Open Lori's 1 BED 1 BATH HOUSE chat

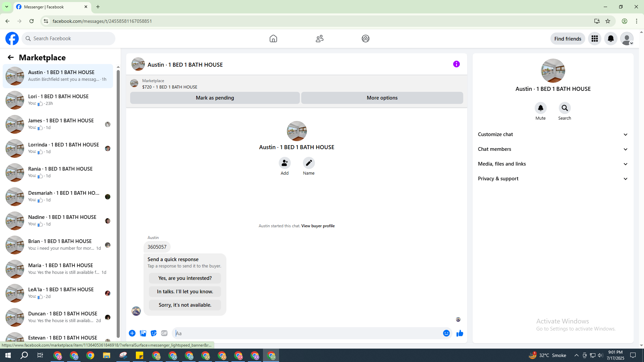pos(58,100)
